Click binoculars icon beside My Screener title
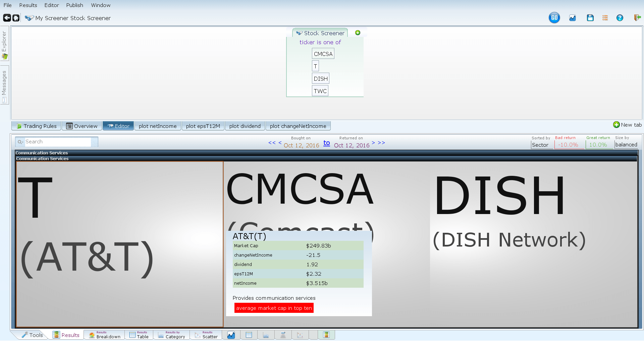Screen dimensions: 644x348 click(x=29, y=18)
